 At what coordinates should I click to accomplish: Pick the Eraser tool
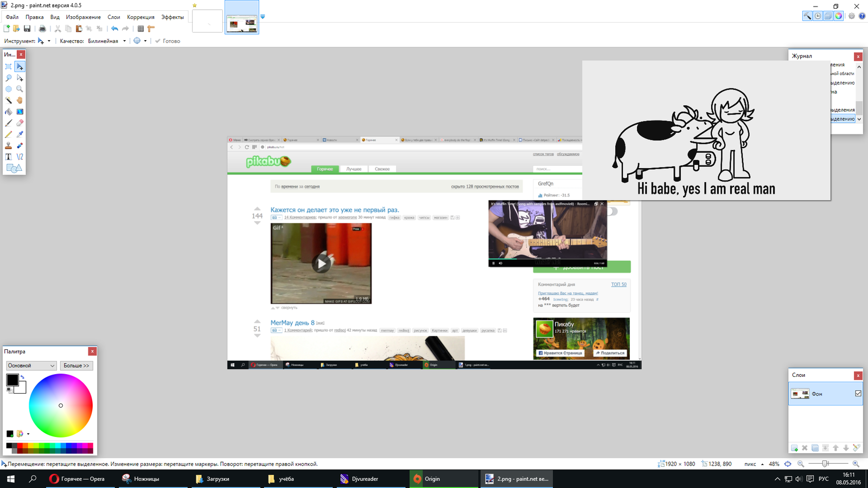(x=20, y=123)
